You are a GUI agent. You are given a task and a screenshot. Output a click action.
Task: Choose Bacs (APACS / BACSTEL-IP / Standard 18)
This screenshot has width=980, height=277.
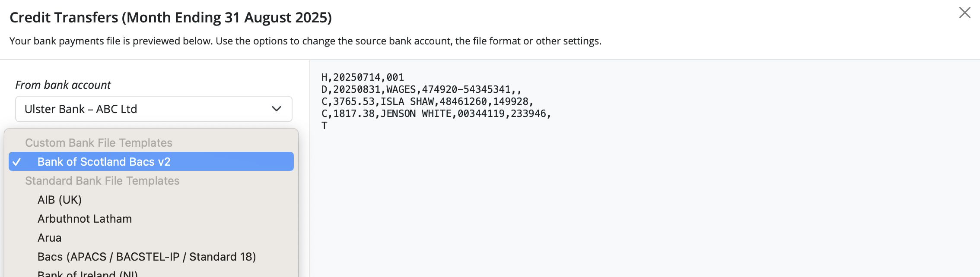tap(146, 257)
